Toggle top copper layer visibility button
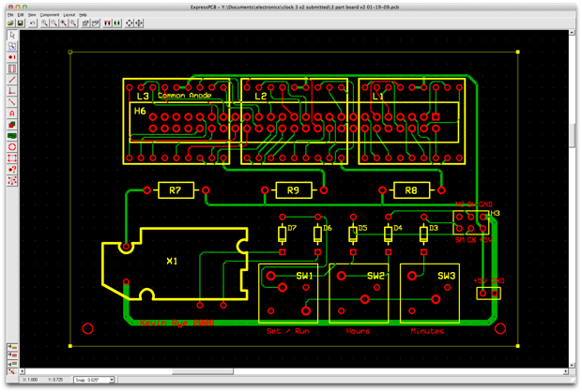The image size is (582, 392). (12, 354)
